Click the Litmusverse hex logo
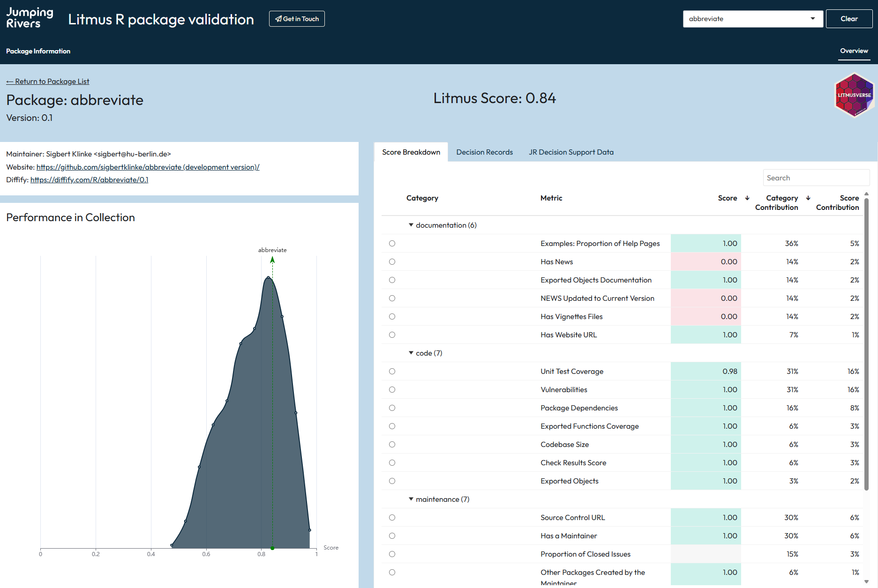This screenshot has height=588, width=878. click(x=854, y=95)
